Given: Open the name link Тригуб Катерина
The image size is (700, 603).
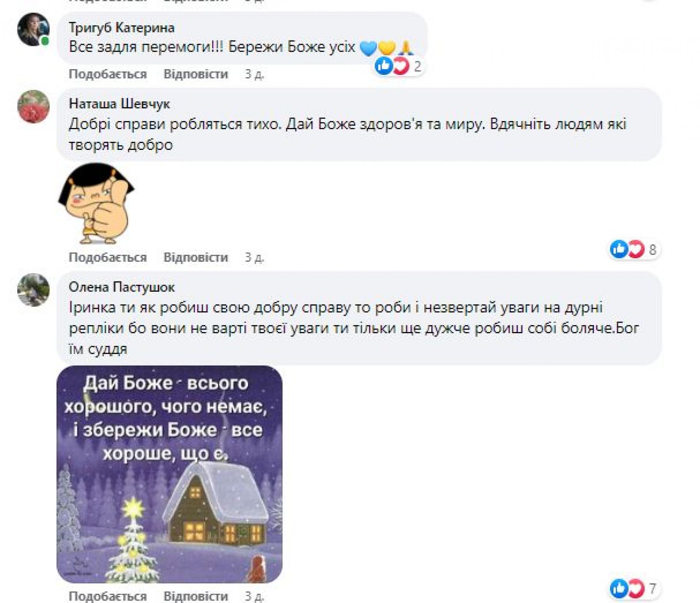Looking at the screenshot, I should [122, 28].
